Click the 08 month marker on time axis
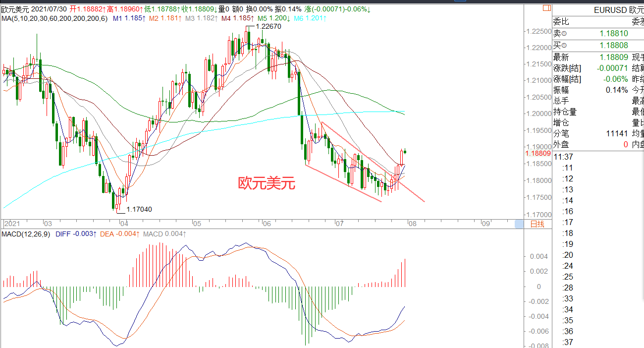Viewport: 644px width, 348px height. click(413, 224)
